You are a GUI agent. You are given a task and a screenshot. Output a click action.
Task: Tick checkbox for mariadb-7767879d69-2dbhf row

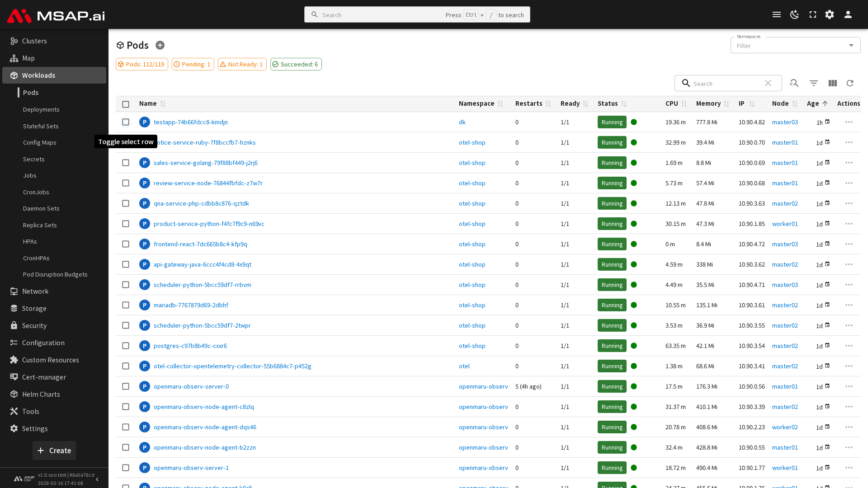point(126,305)
